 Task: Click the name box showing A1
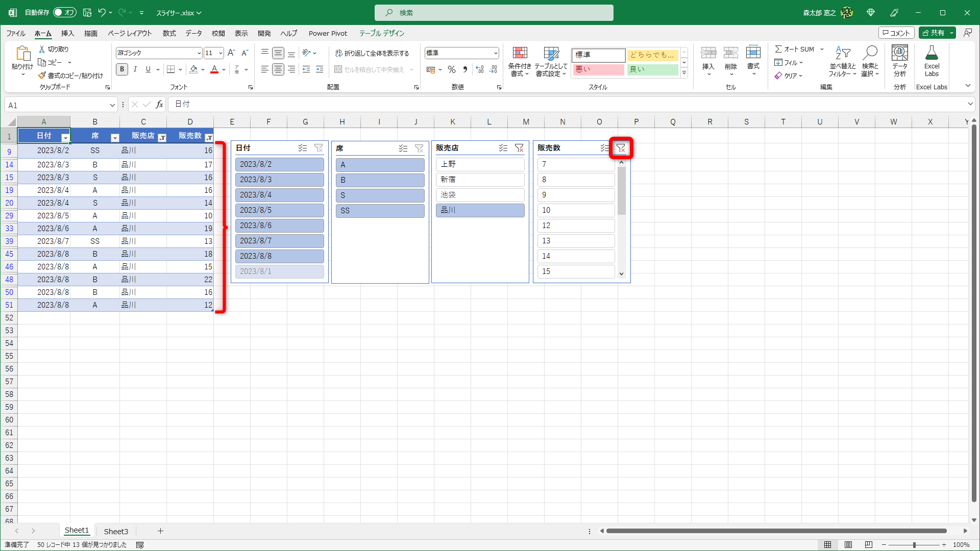click(56, 105)
